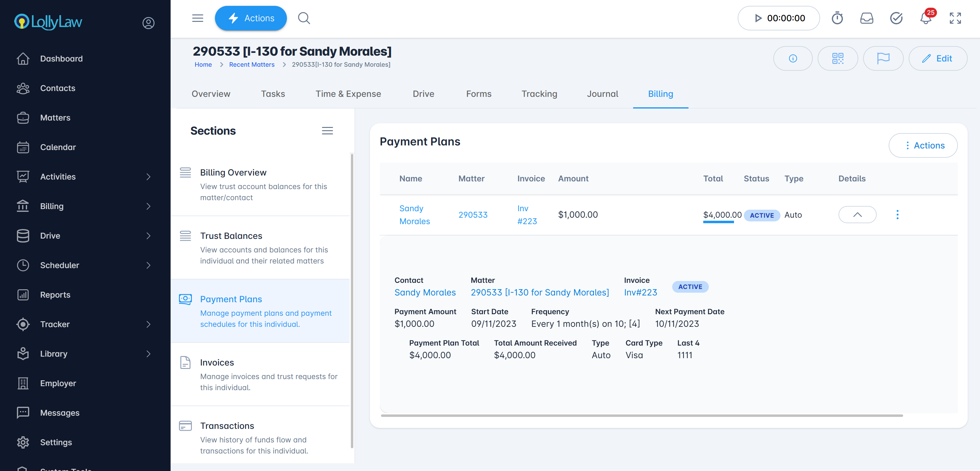Click the matter info icon button
The height and width of the screenshot is (471, 980).
[x=792, y=58]
